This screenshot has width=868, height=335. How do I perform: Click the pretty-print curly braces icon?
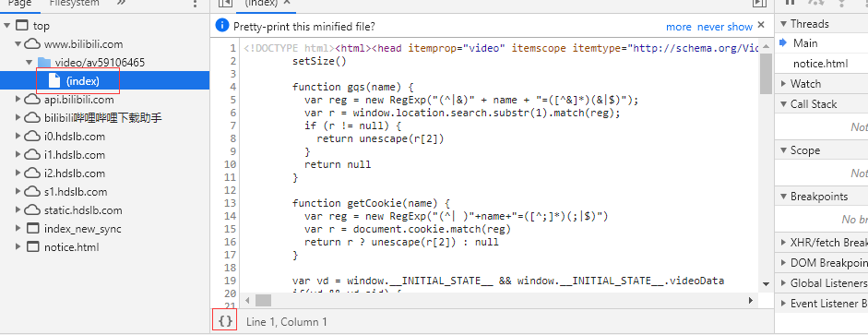[225, 320]
